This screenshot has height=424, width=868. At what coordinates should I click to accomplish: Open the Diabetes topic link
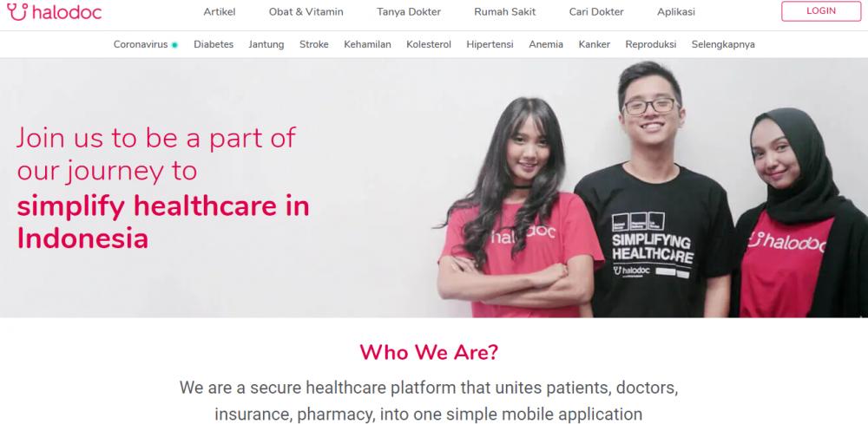tap(214, 44)
